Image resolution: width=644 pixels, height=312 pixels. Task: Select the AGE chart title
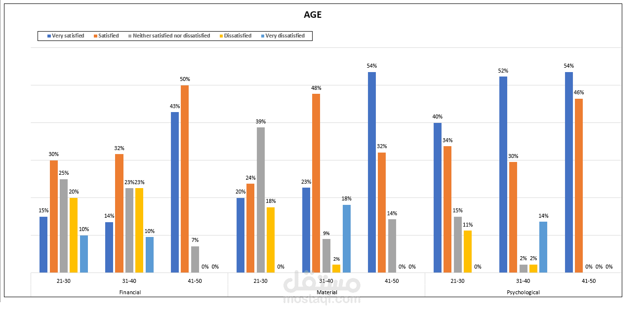pos(313,15)
